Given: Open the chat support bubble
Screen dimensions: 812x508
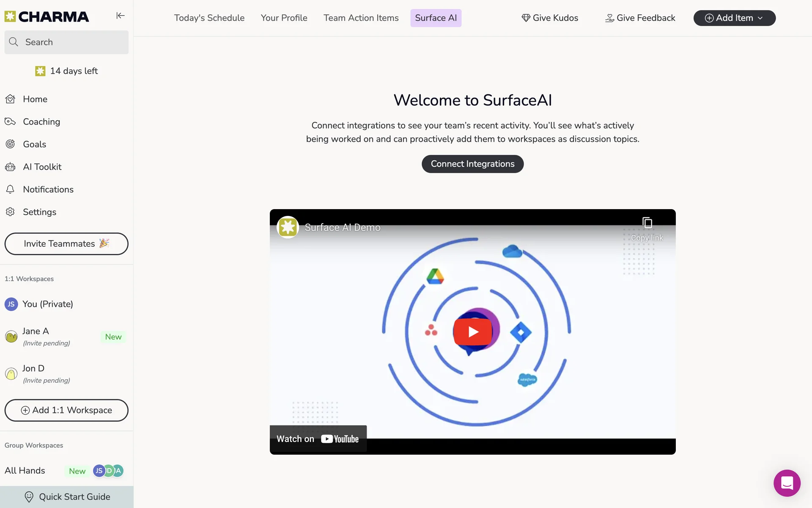Looking at the screenshot, I should click(x=787, y=483).
